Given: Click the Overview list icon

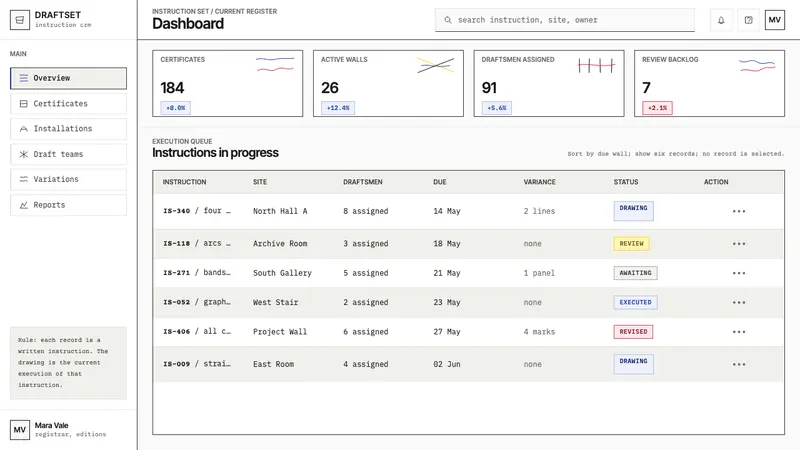Looking at the screenshot, I should pos(23,78).
